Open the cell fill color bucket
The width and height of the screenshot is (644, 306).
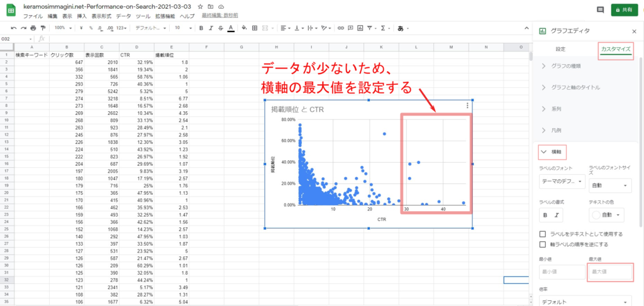[x=245, y=28]
